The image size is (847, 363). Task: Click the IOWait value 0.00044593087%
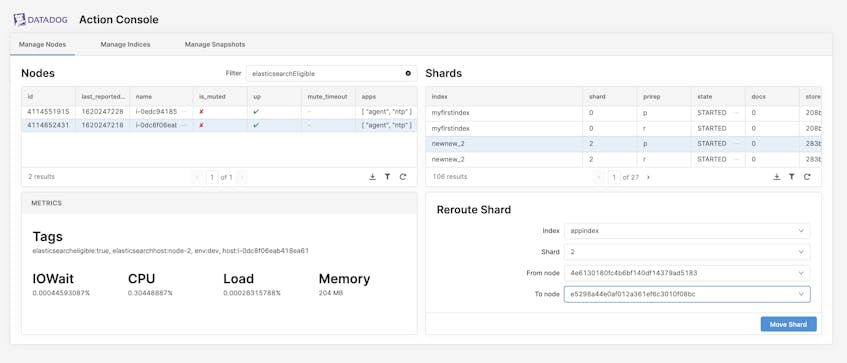[x=62, y=293]
